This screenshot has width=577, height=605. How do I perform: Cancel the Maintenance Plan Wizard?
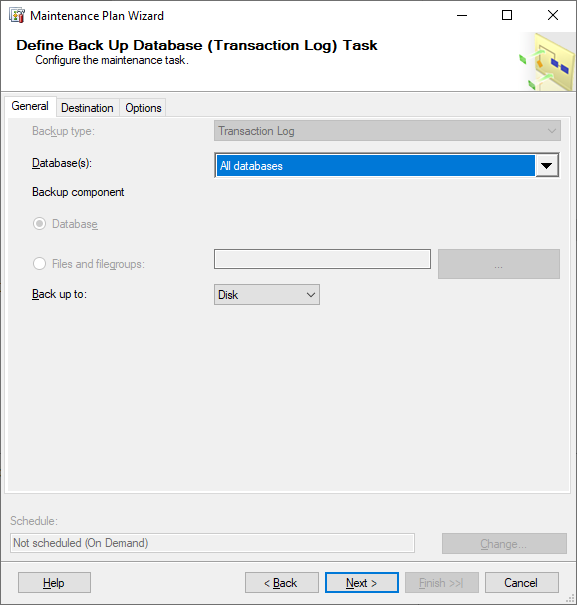(522, 583)
